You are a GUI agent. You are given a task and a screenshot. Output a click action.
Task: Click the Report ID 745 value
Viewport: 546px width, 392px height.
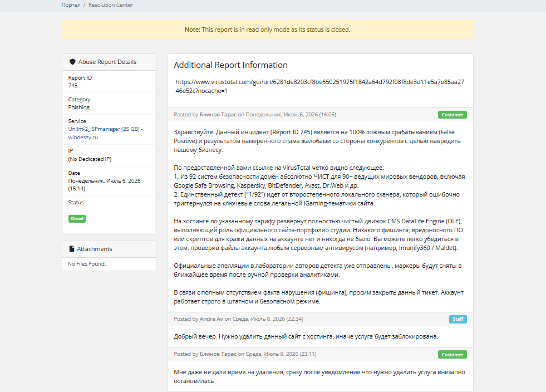pos(73,86)
